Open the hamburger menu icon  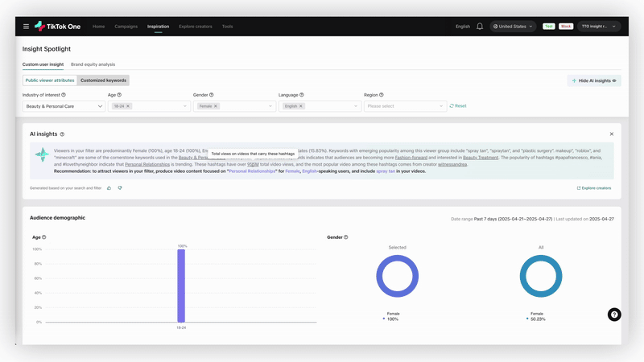click(x=26, y=27)
